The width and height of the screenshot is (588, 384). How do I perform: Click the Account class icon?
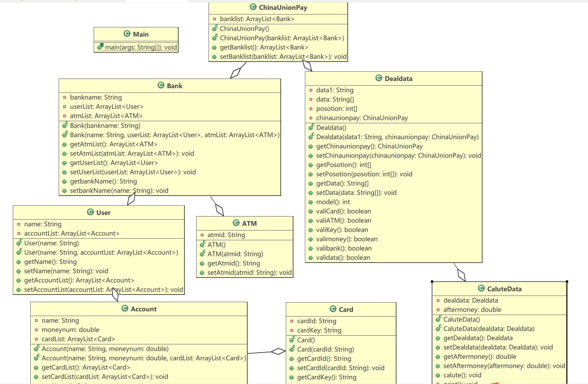tap(125, 308)
